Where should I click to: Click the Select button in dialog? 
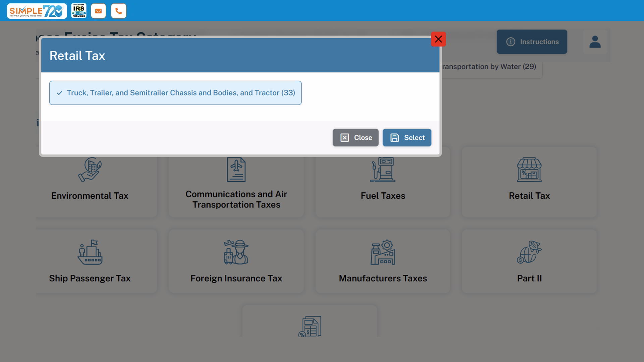[x=407, y=137]
